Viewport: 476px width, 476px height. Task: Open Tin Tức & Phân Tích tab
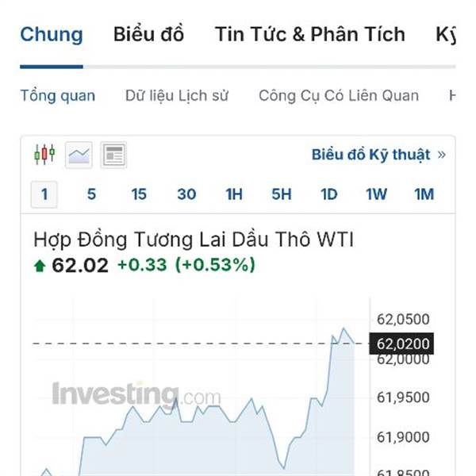click(x=309, y=35)
